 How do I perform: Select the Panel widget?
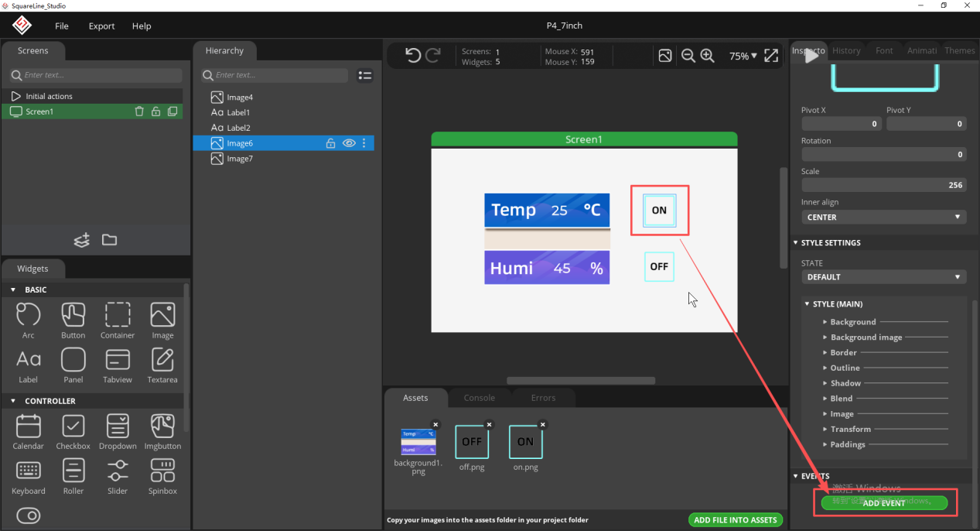pos(73,365)
